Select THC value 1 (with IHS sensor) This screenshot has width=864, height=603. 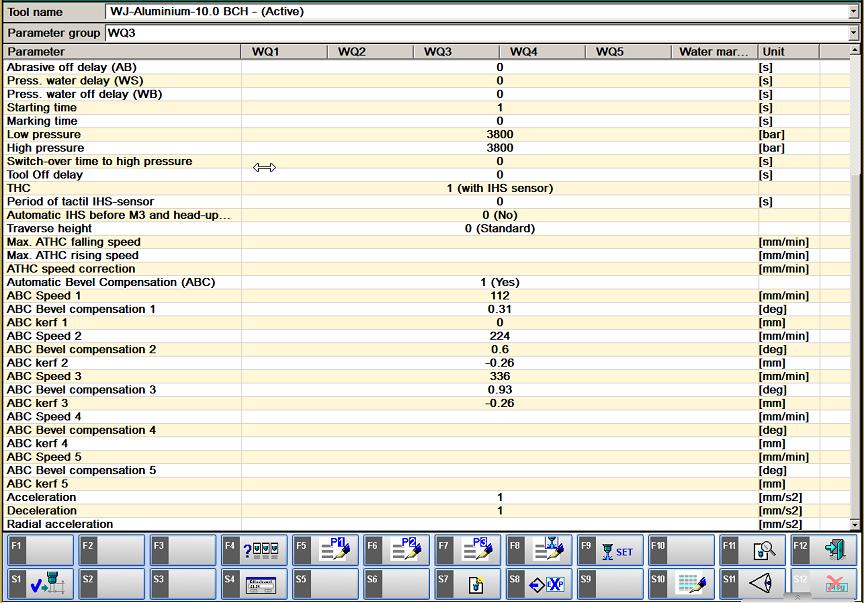point(500,188)
